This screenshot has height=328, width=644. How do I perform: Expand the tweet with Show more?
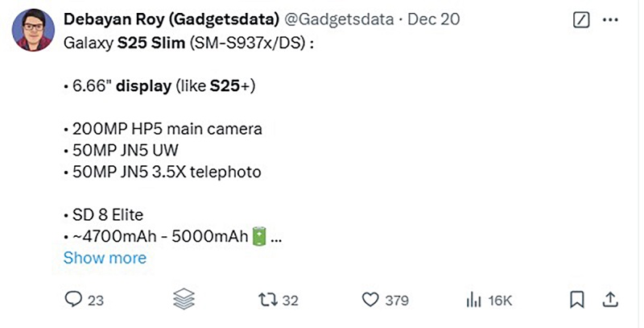(105, 258)
